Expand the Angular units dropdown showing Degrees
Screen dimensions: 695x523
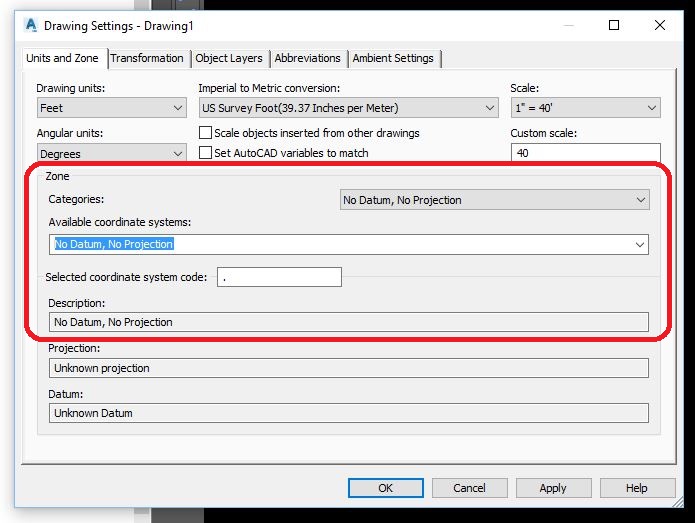(112, 153)
